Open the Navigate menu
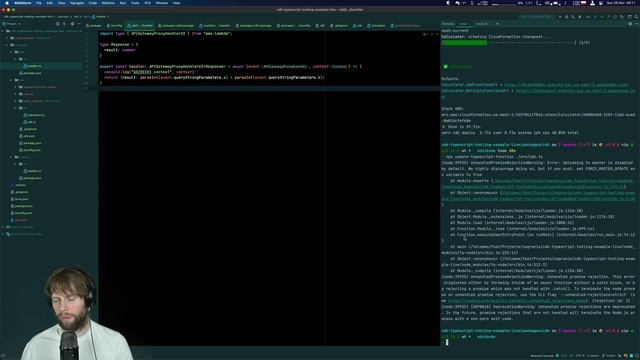 [77, 3]
